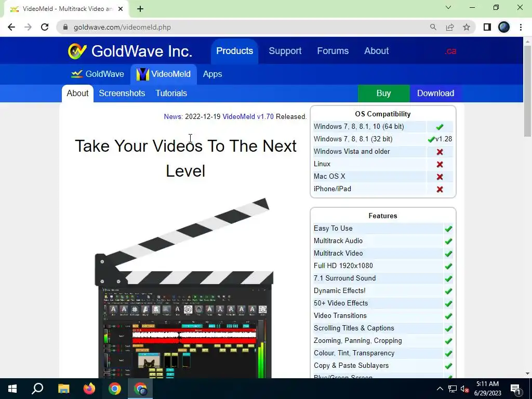532x399 pixels.
Task: Click the 'Multitrack Audio' feature text
Action: (338, 241)
